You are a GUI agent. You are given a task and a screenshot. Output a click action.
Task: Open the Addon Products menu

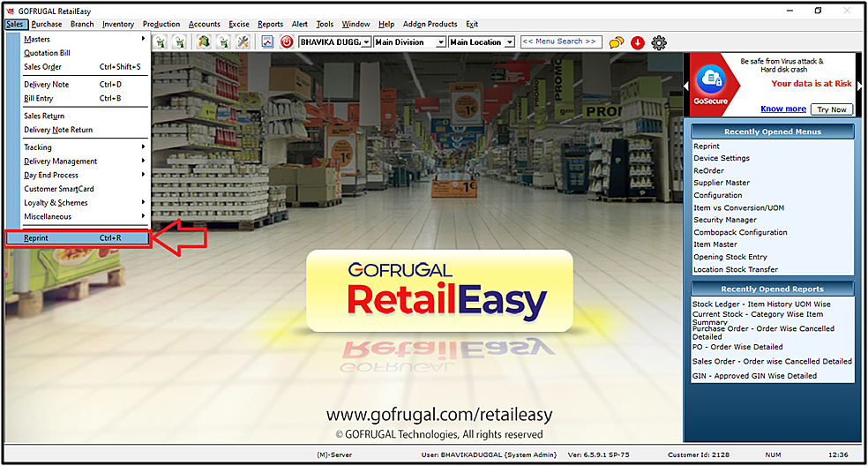point(430,24)
